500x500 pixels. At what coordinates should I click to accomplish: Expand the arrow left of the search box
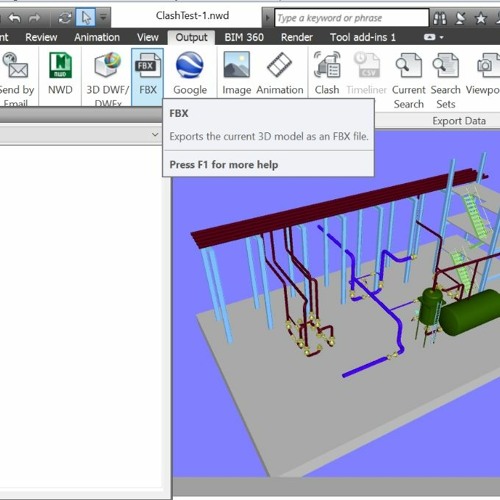click(x=267, y=18)
